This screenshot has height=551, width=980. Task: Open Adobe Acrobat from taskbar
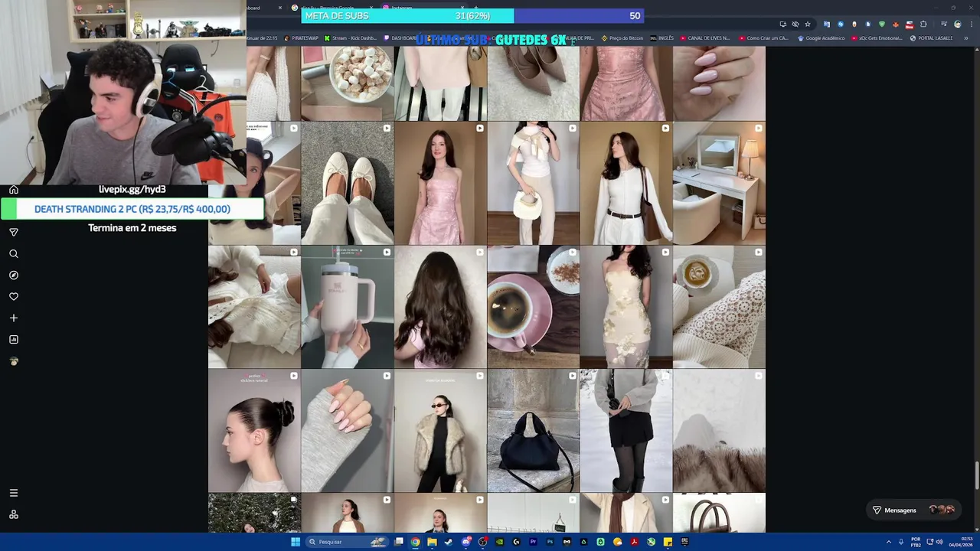(634, 542)
